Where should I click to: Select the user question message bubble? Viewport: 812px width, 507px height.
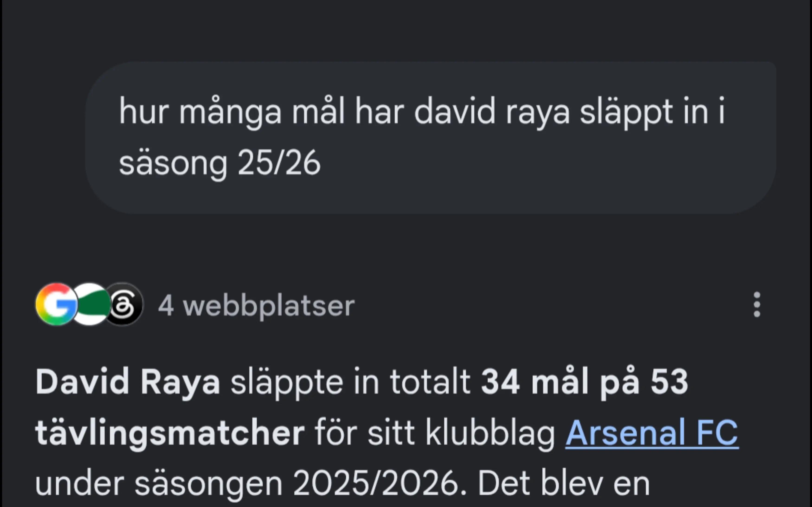[x=431, y=137]
